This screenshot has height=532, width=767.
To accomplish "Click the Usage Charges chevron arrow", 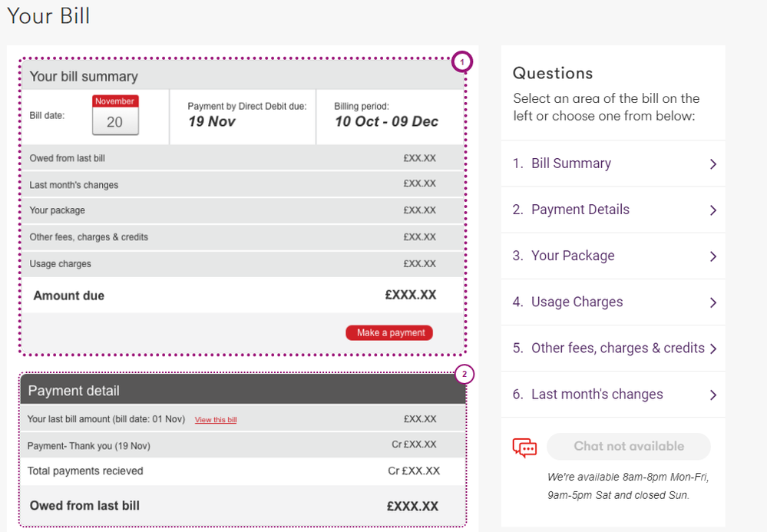I will coord(713,302).
